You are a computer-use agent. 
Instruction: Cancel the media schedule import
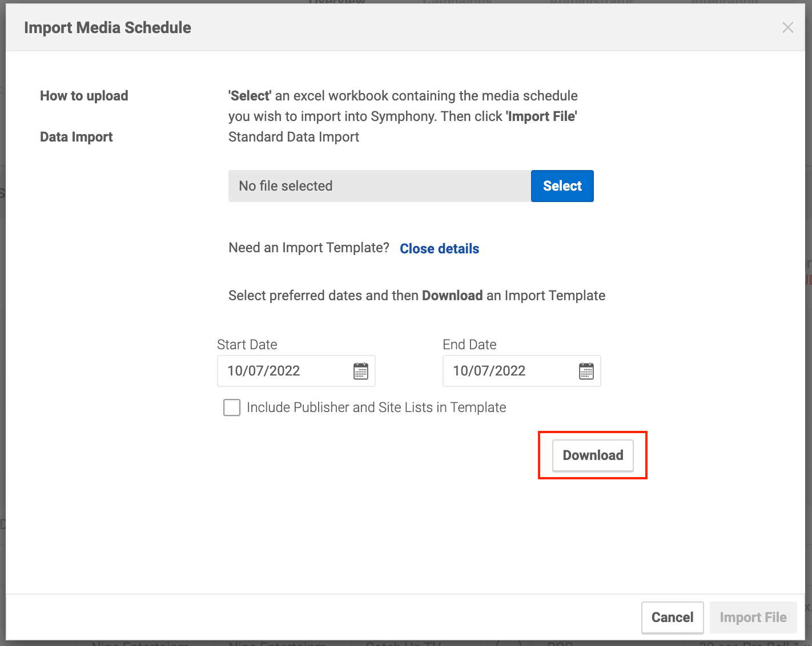tap(672, 617)
